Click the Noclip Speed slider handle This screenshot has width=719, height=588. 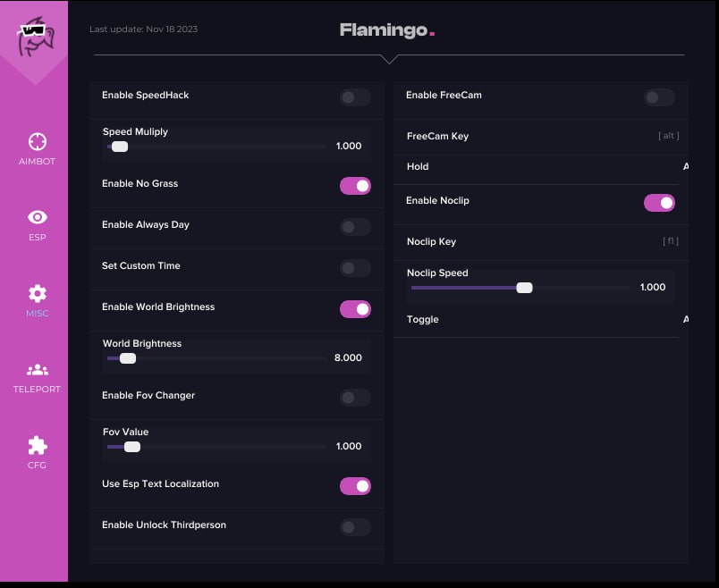coord(524,288)
